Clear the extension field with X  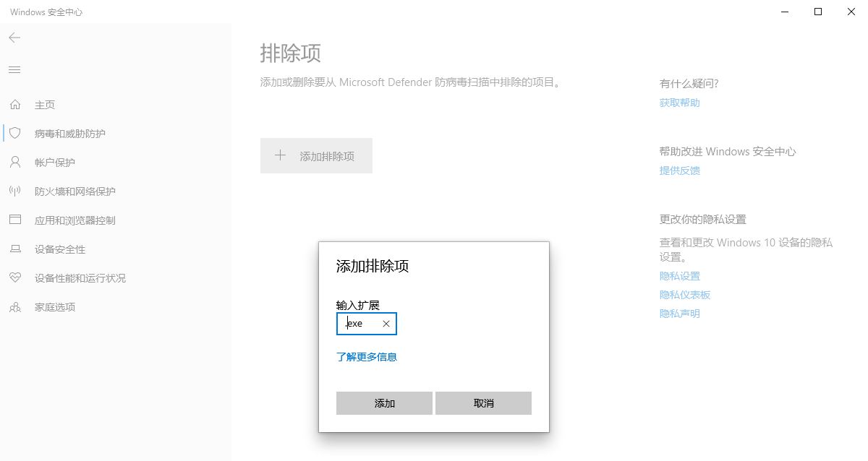(386, 324)
